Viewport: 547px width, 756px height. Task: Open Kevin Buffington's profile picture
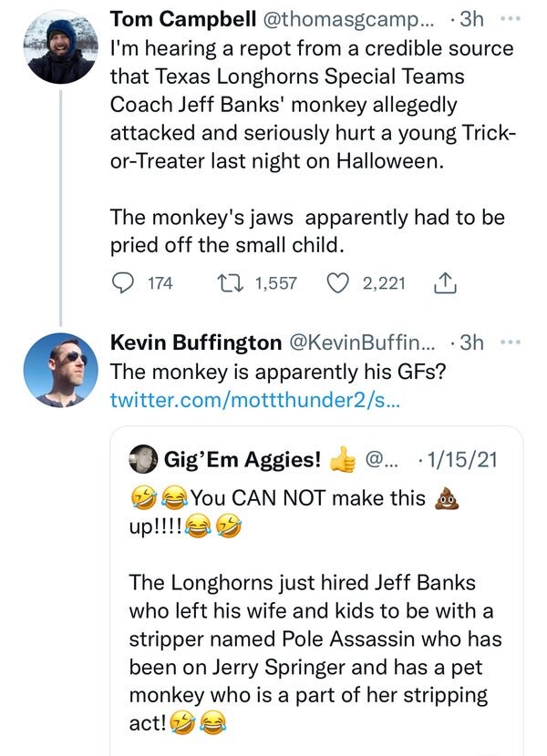pos(60,369)
